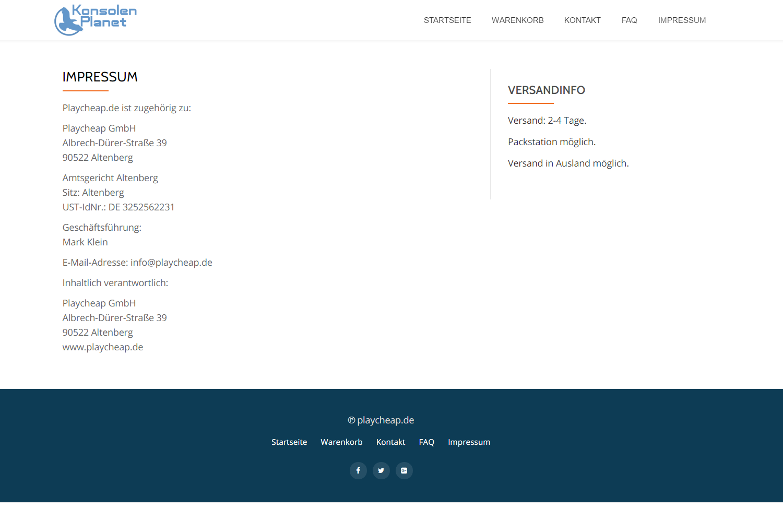Follow the footer Kontakt link
783x532 pixels.
(x=391, y=442)
